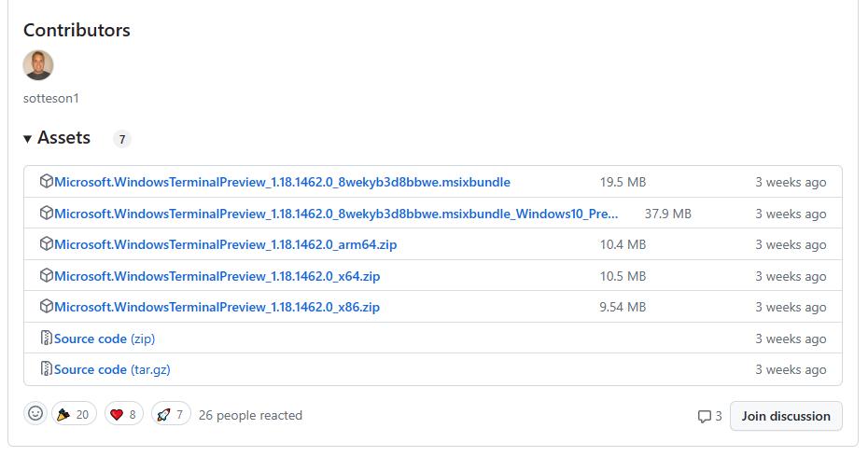Click the 9.54 MB file size
Image resolution: width=868 pixels, height=470 pixels.
(623, 307)
